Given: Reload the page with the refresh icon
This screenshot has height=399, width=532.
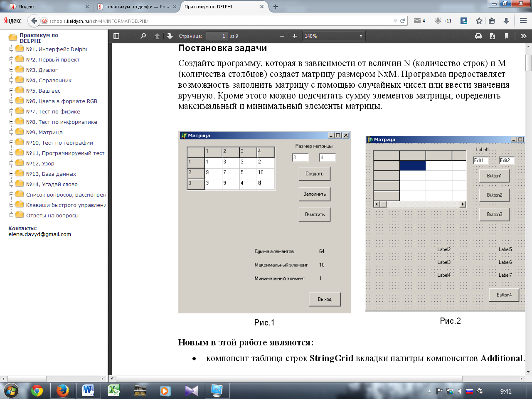Looking at the screenshot, I should click(x=402, y=21).
